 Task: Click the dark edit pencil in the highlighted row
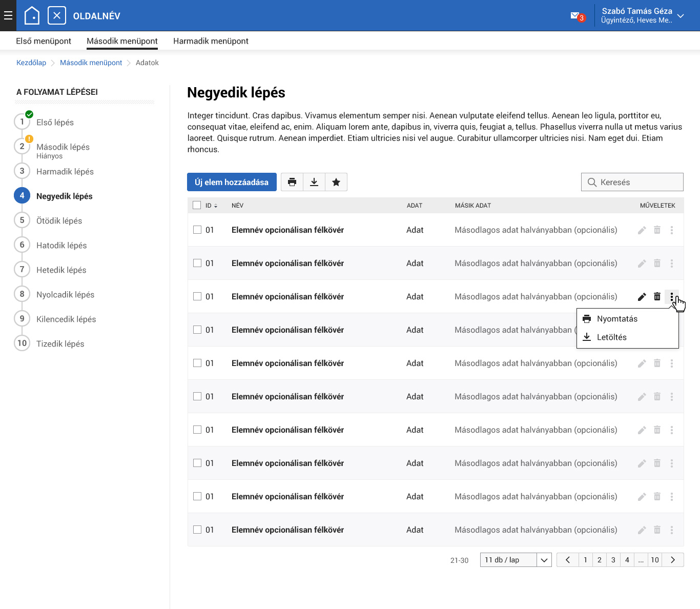click(642, 297)
